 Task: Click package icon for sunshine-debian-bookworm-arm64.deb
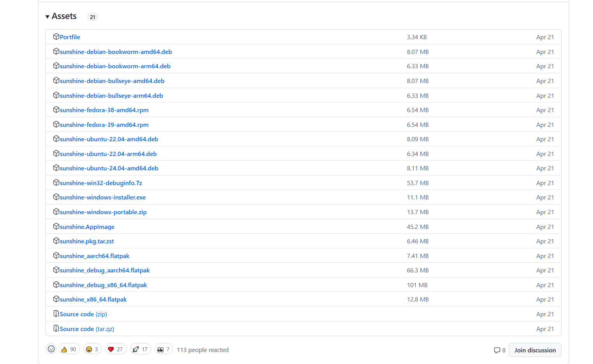(x=56, y=66)
